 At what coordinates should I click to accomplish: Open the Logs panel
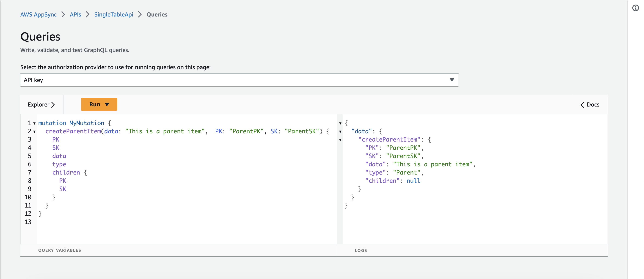coord(361,250)
